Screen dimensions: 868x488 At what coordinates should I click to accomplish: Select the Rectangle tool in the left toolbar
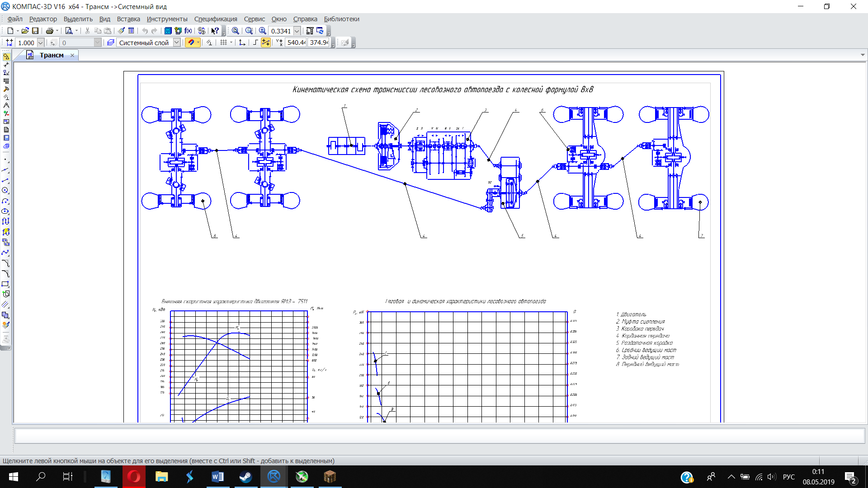pos(5,284)
